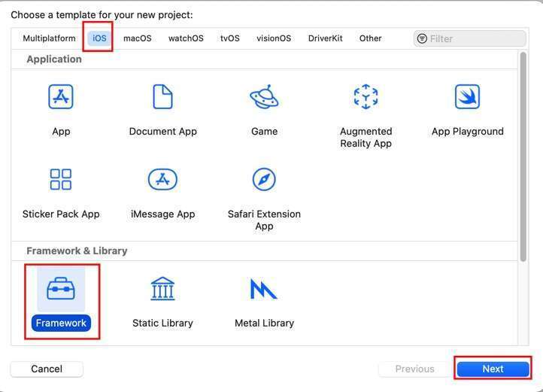This screenshot has width=543, height=392.
Task: Select the Metal Library template
Action: [264, 290]
